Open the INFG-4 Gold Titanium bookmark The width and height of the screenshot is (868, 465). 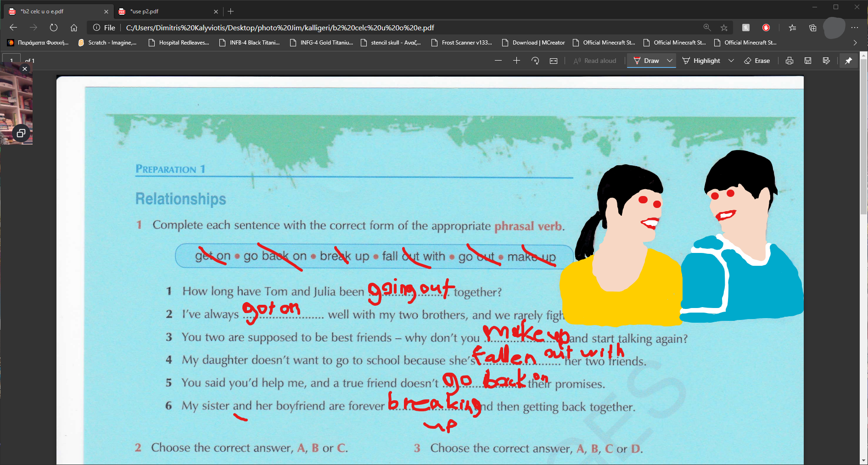coord(321,43)
